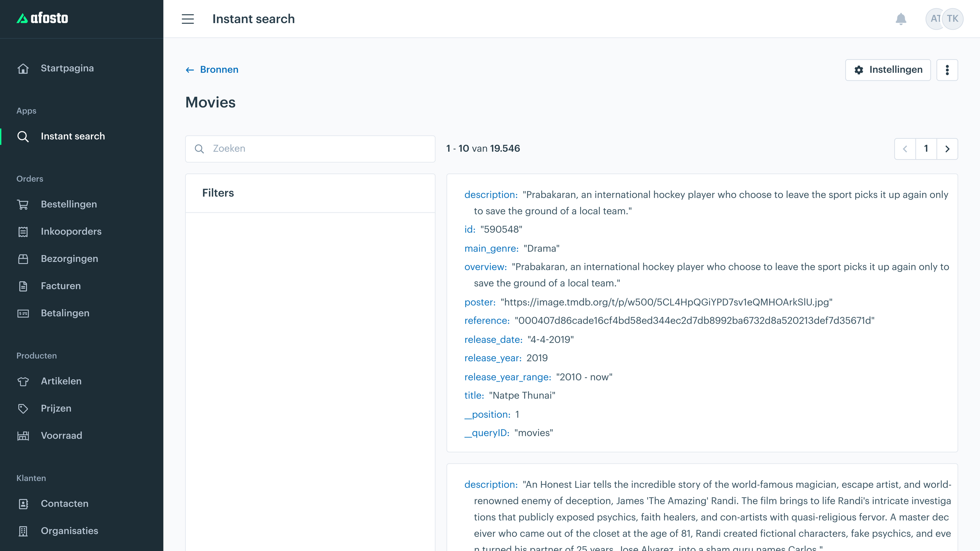Click the Betalingen payment icon

coord(23,314)
